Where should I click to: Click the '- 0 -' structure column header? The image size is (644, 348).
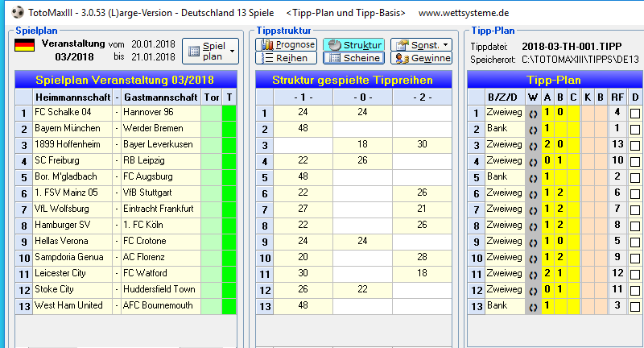tap(363, 97)
